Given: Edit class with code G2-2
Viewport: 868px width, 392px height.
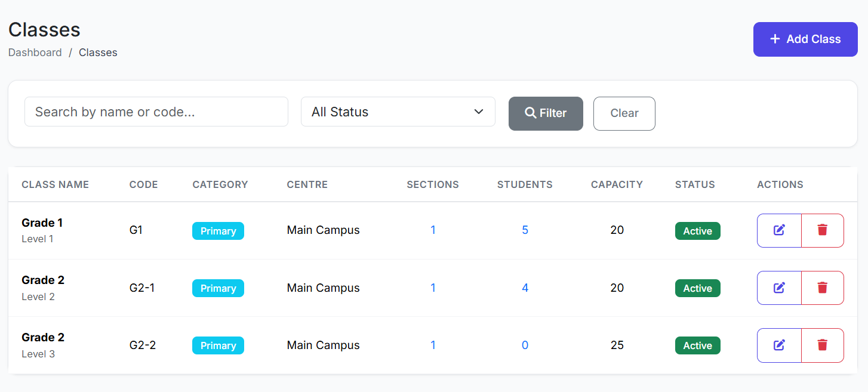Looking at the screenshot, I should (779, 345).
